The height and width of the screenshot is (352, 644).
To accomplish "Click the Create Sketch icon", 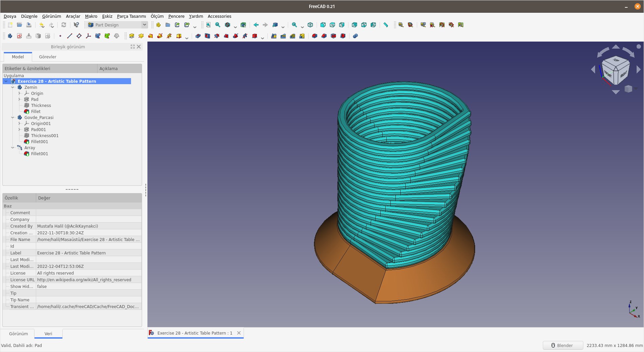I will pos(19,36).
